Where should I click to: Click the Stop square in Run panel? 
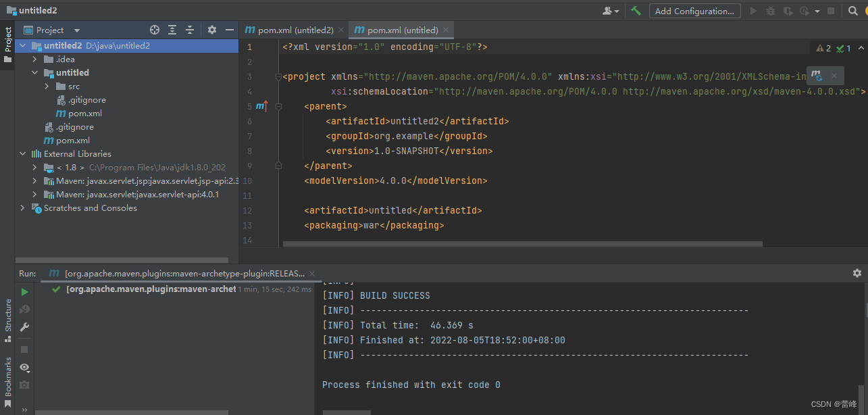coord(24,349)
